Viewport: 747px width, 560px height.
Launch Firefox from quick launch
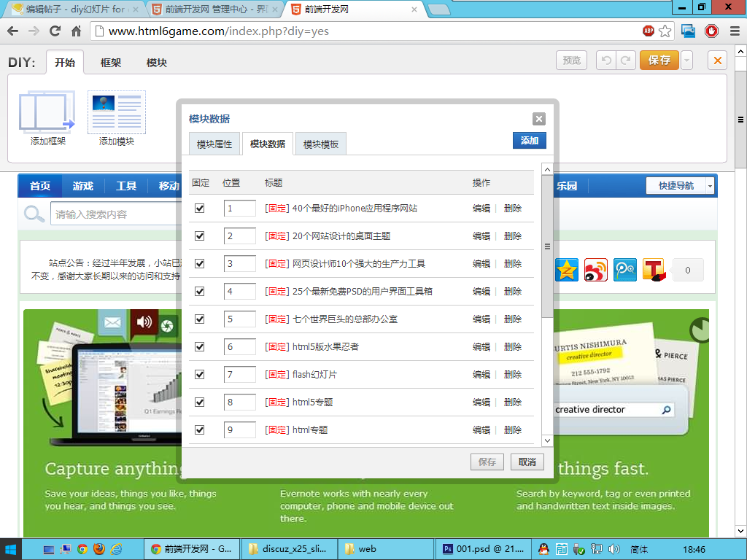tap(99, 550)
